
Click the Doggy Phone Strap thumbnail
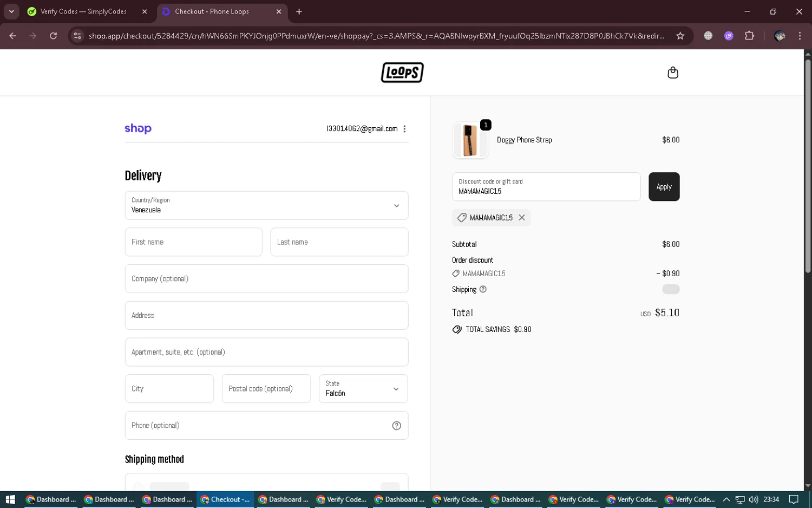pos(470,140)
